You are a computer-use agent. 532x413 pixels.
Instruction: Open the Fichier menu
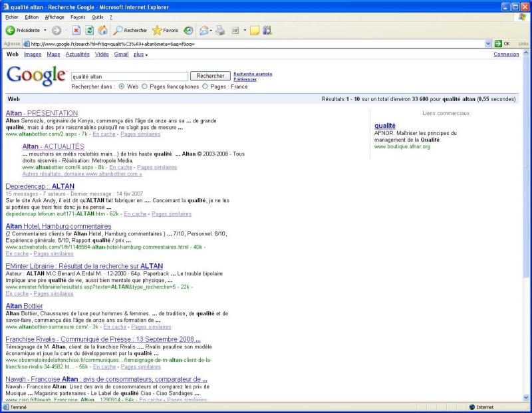click(11, 17)
